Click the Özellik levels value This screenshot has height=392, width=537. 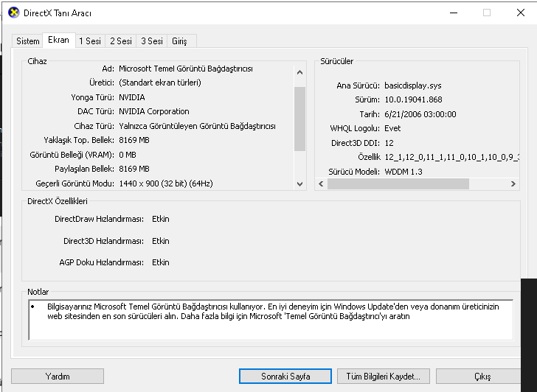(451, 157)
